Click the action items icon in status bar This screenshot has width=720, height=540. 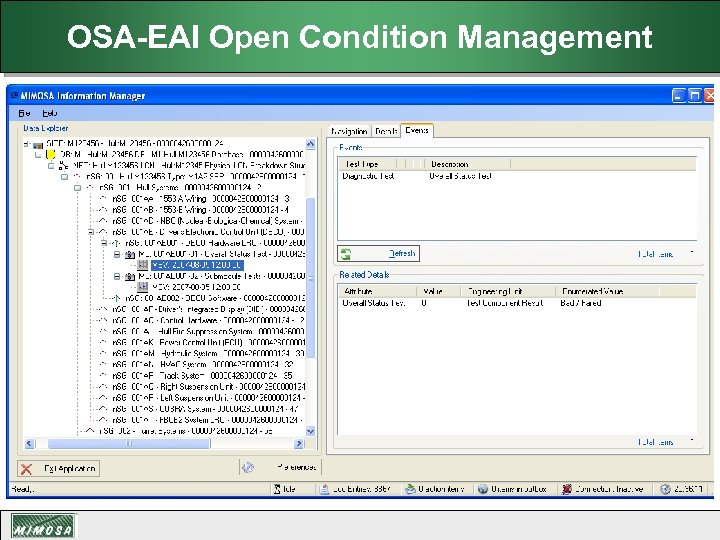[410, 489]
